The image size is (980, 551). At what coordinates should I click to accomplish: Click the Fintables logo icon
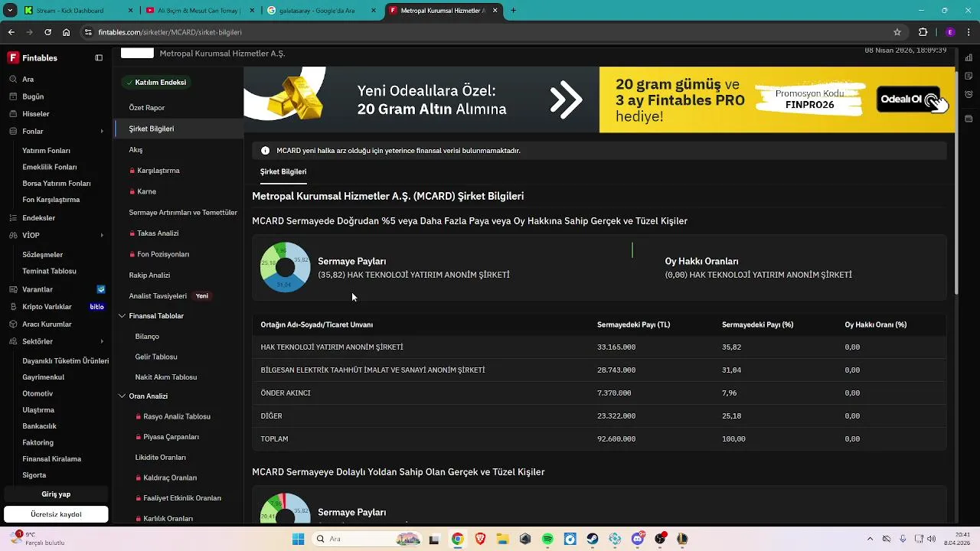(x=13, y=57)
